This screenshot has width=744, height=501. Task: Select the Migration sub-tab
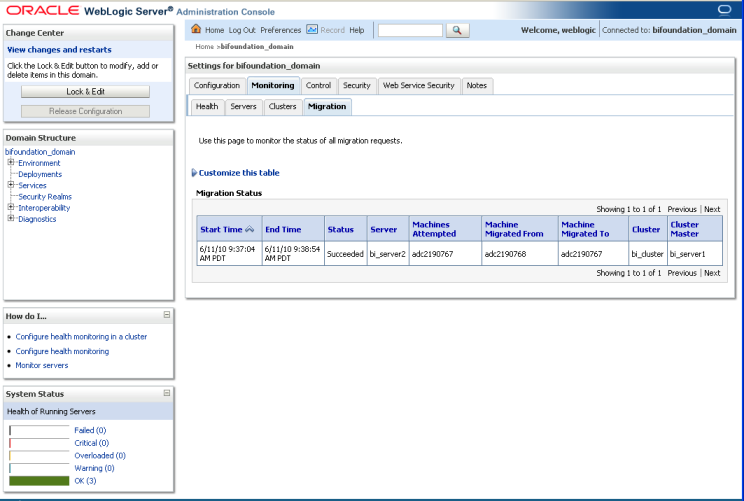coord(327,107)
